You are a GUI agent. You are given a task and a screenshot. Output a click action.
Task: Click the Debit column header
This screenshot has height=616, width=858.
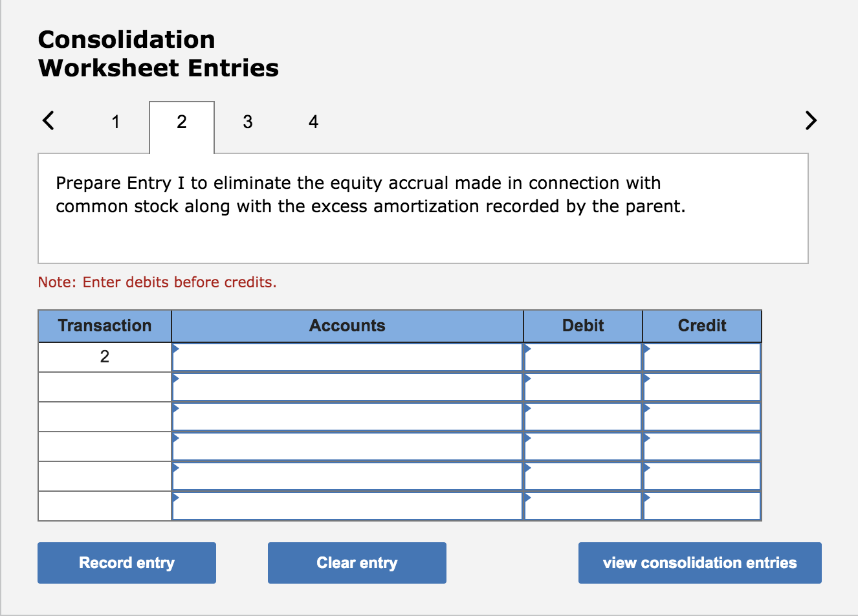(x=582, y=325)
